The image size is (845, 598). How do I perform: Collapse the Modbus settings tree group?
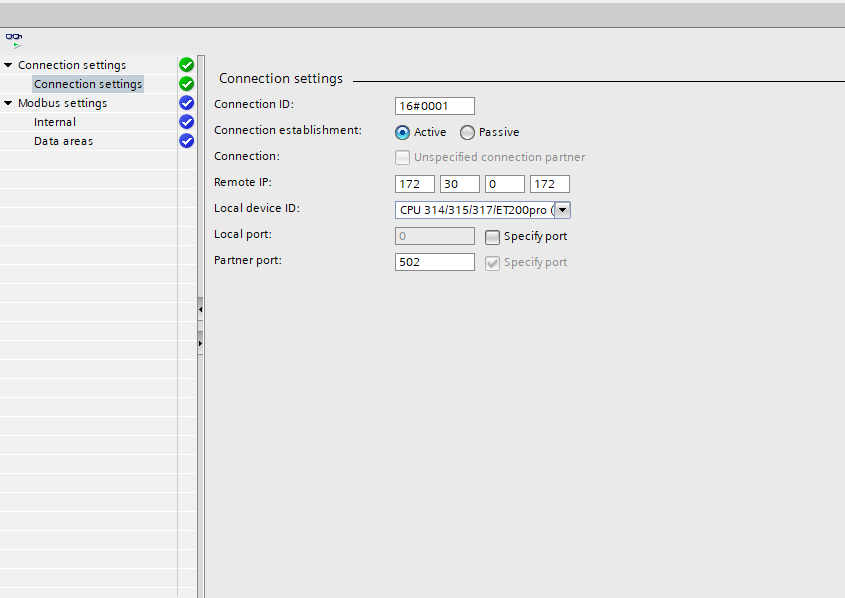tap(8, 103)
